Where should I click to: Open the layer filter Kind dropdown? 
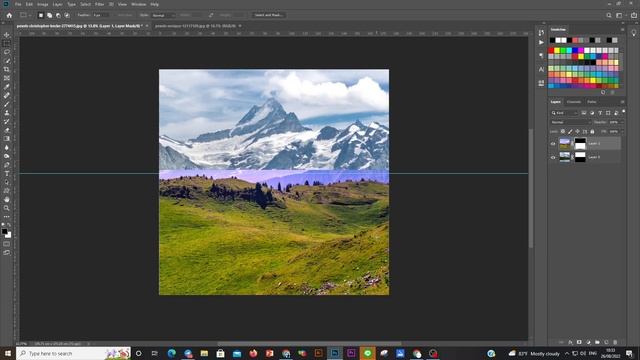pyautogui.click(x=564, y=113)
